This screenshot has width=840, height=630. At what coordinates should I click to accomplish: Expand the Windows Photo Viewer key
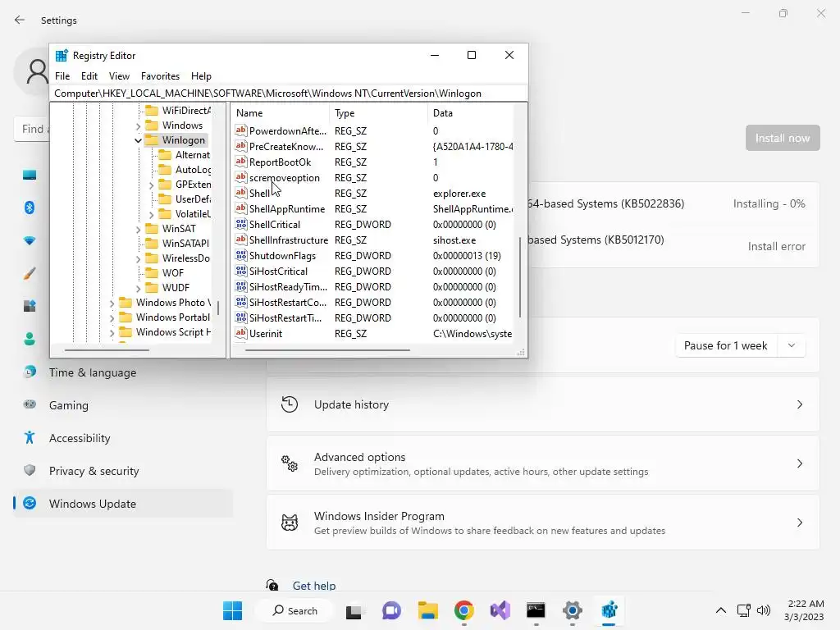click(x=112, y=304)
